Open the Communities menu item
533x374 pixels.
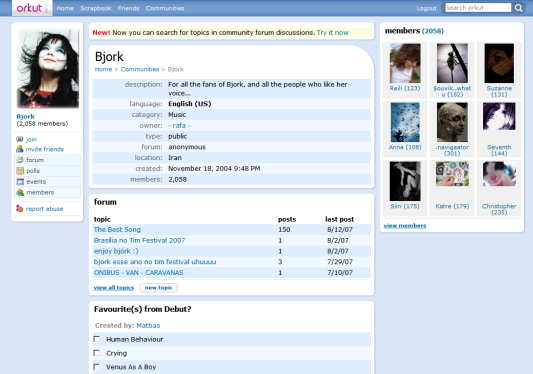(x=165, y=8)
